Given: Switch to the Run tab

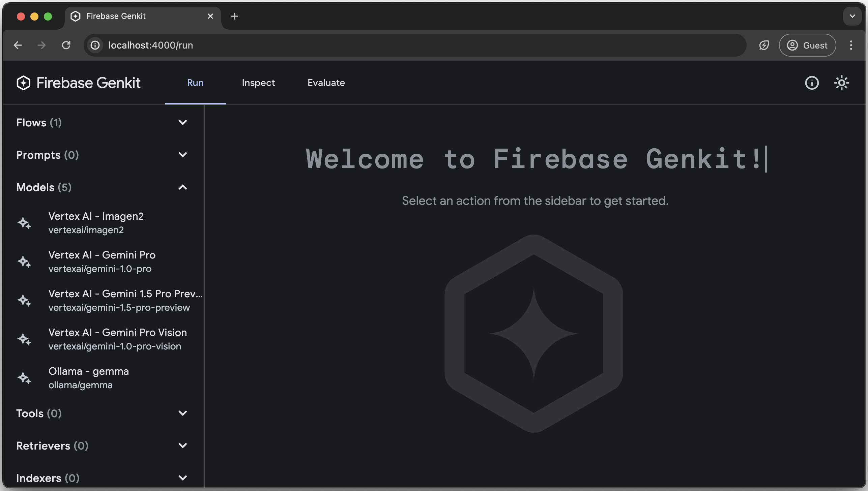Looking at the screenshot, I should pyautogui.click(x=195, y=83).
